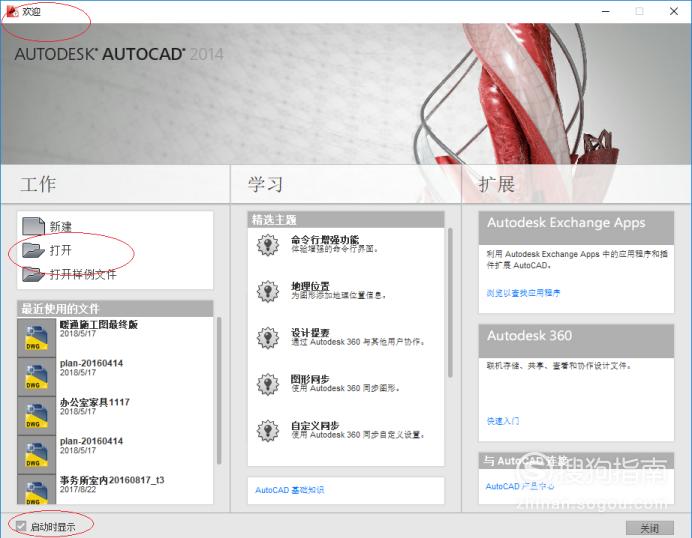The image size is (692, 538).
Task: Click DWG icon for 事务所室内20160817_t3
Action: coord(37,490)
